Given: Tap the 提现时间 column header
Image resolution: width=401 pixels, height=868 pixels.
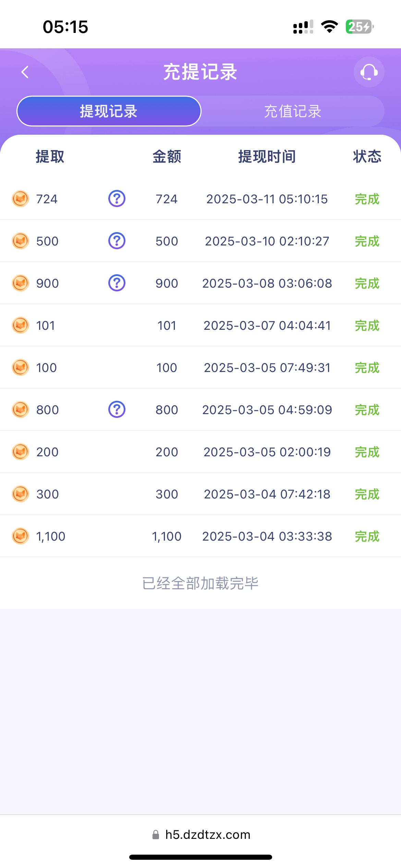Looking at the screenshot, I should 267,157.
